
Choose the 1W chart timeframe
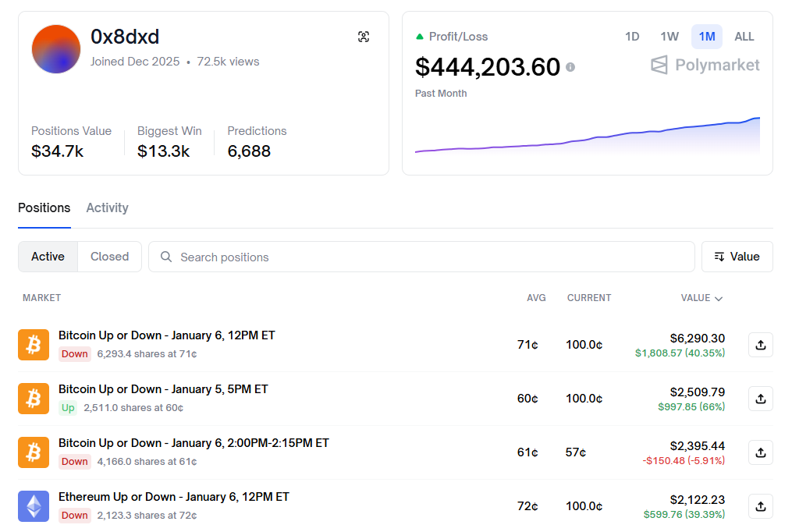tap(669, 37)
